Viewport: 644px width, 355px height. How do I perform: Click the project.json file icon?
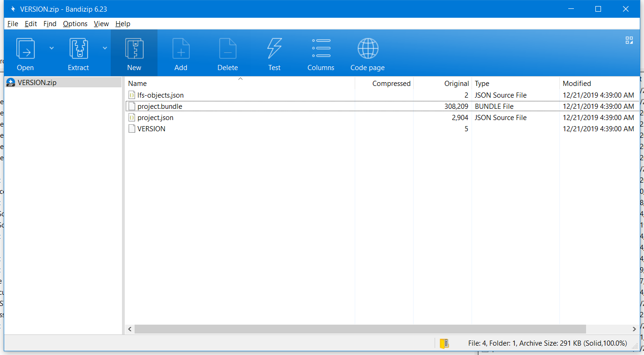132,117
